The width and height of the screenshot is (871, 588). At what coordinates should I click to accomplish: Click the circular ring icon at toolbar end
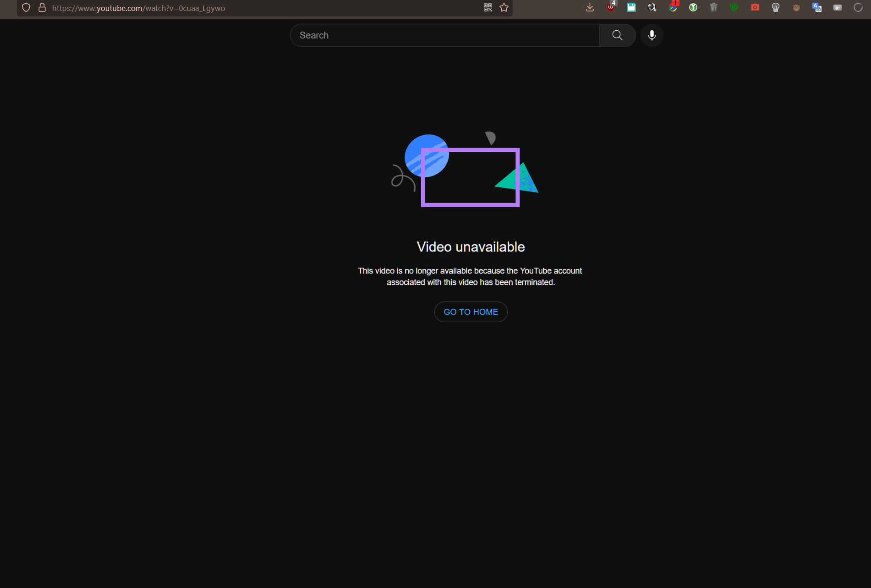(x=858, y=7)
